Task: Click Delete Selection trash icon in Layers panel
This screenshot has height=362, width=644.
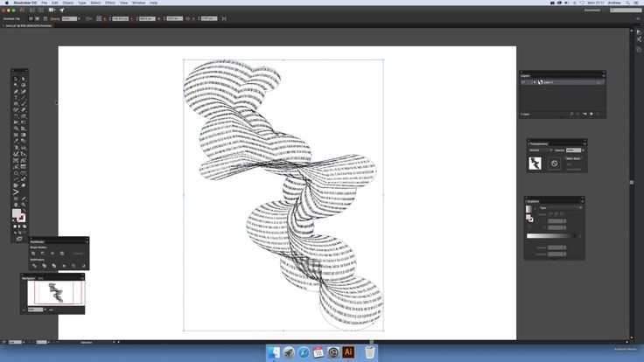Action: coord(598,114)
